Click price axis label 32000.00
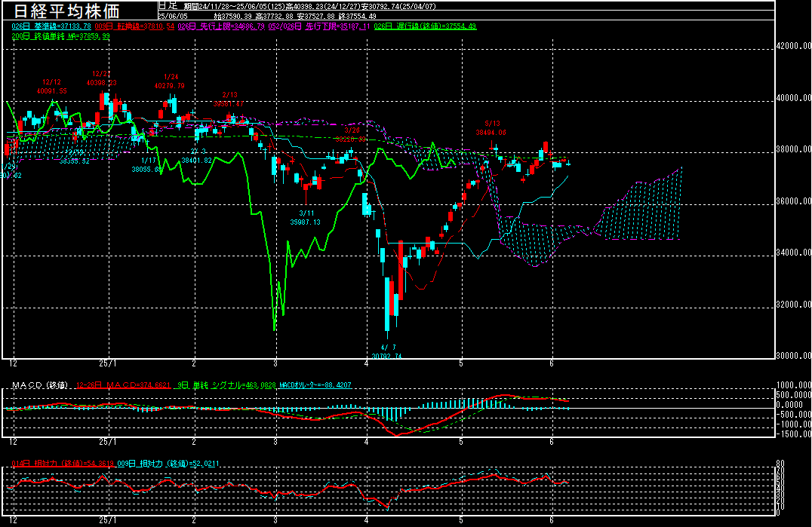Viewport: 812px width, 527px height. pyautogui.click(x=794, y=304)
